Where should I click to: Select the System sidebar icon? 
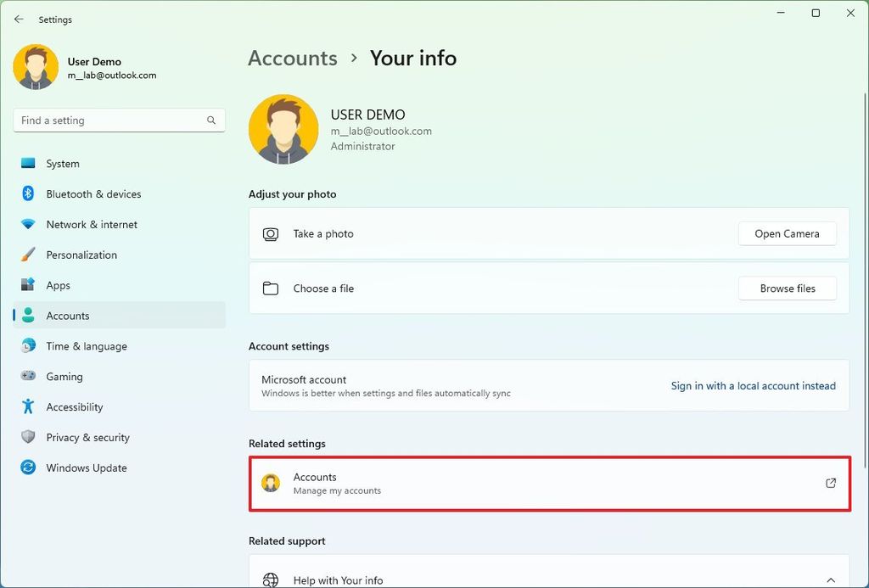(x=28, y=163)
